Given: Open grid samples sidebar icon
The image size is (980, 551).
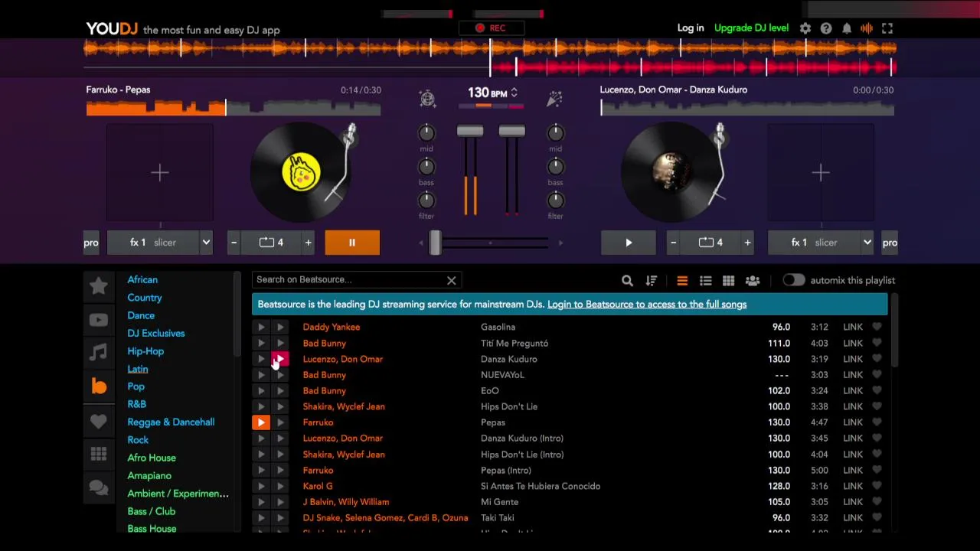Looking at the screenshot, I should (x=99, y=455).
